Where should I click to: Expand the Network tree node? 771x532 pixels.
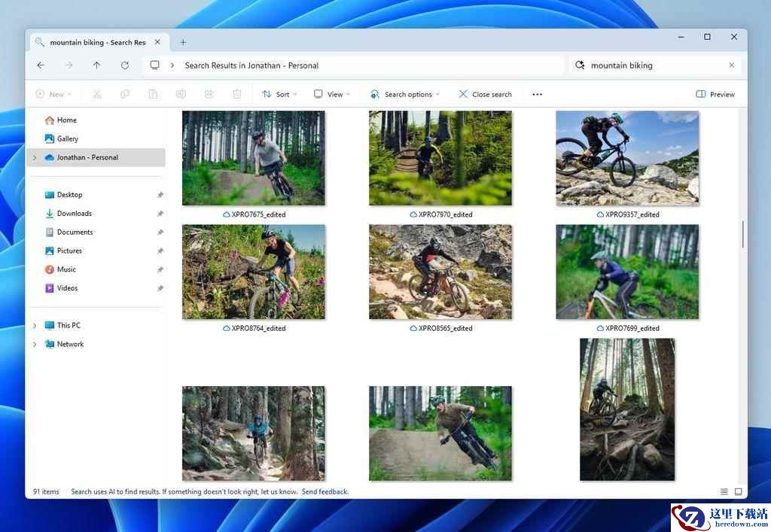coord(35,345)
